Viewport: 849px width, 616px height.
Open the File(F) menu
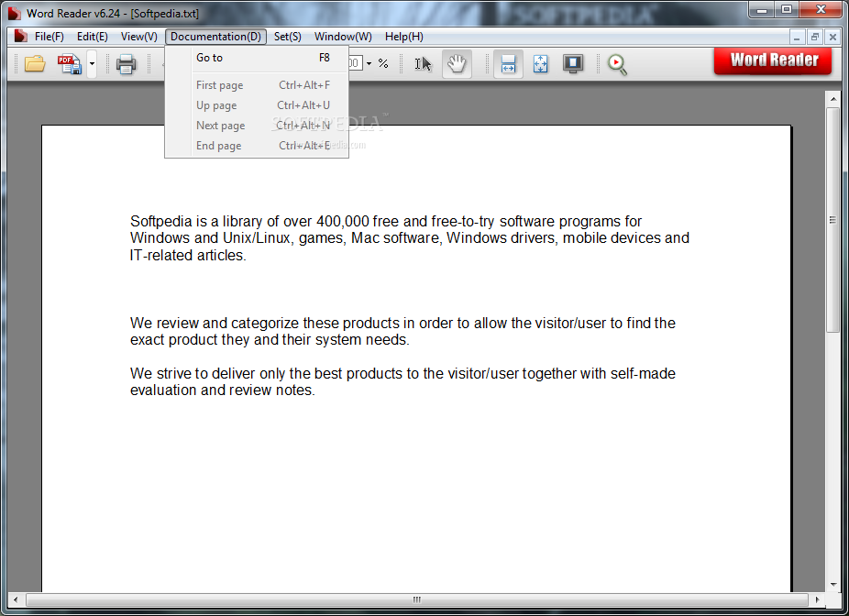[49, 37]
